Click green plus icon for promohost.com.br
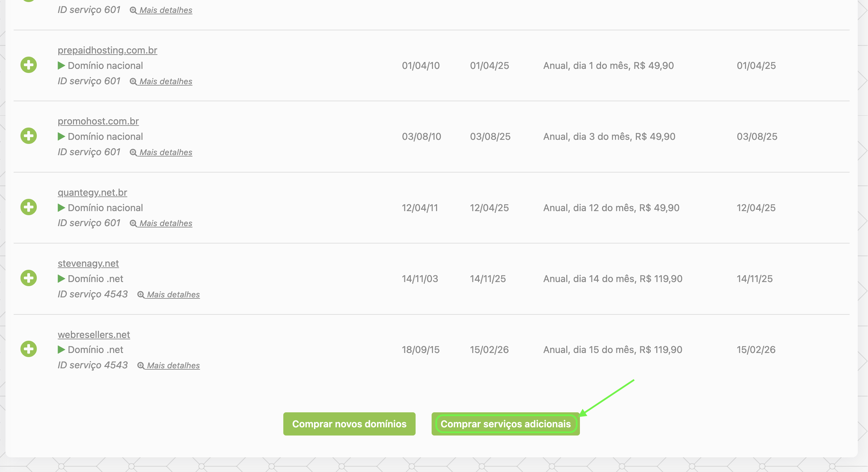The width and height of the screenshot is (868, 472). 29,136
